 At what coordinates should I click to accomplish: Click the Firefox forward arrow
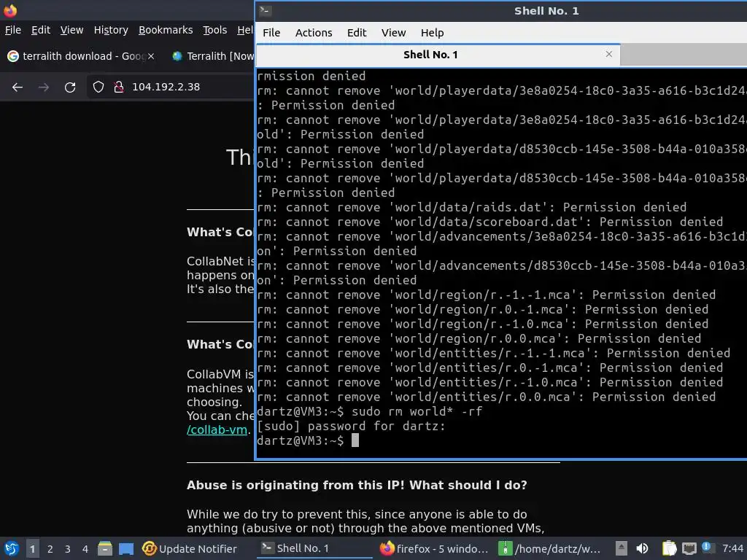click(x=43, y=87)
